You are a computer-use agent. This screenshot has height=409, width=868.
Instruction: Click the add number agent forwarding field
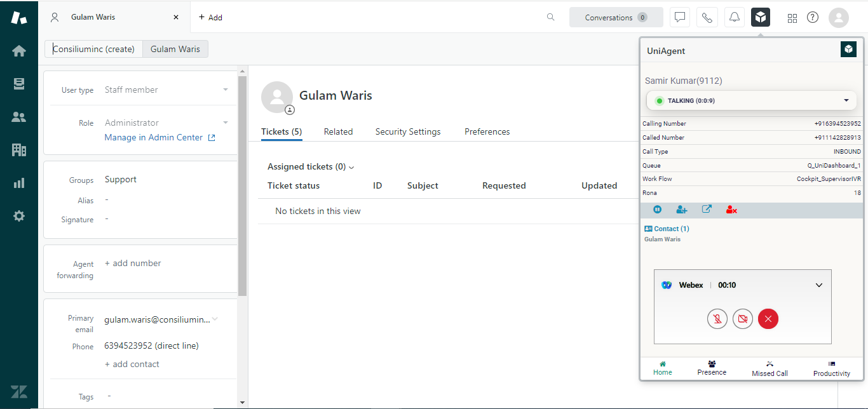coord(133,264)
